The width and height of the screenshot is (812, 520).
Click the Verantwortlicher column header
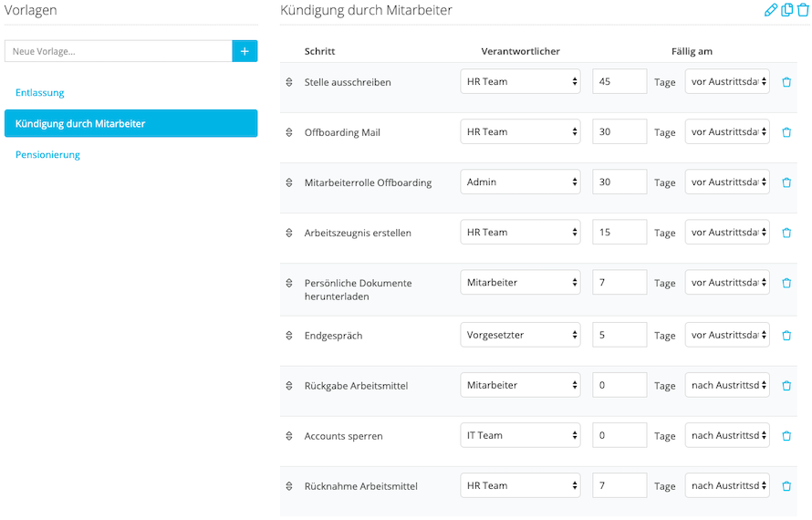[520, 51]
